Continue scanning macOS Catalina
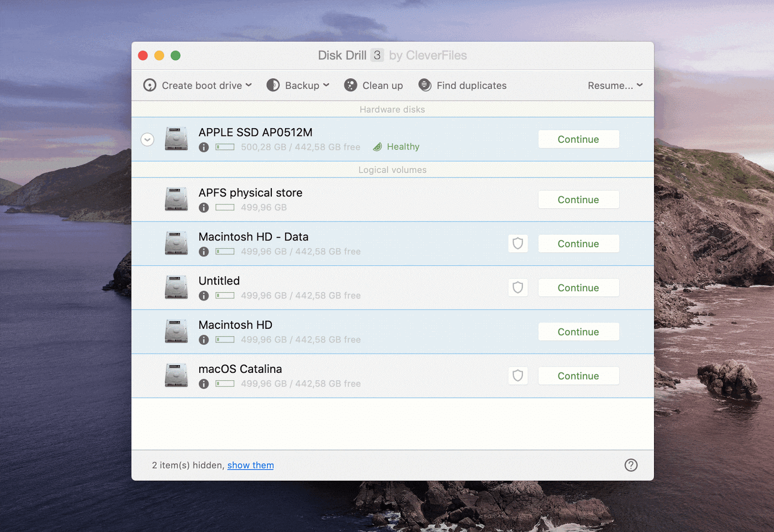The width and height of the screenshot is (774, 532). 579,376
